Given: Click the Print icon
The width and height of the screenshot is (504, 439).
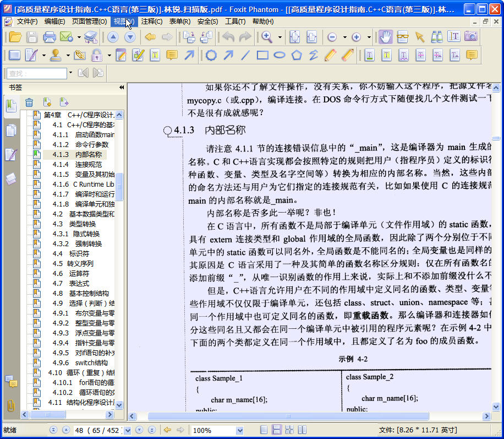Looking at the screenshot, I should 49,37.
